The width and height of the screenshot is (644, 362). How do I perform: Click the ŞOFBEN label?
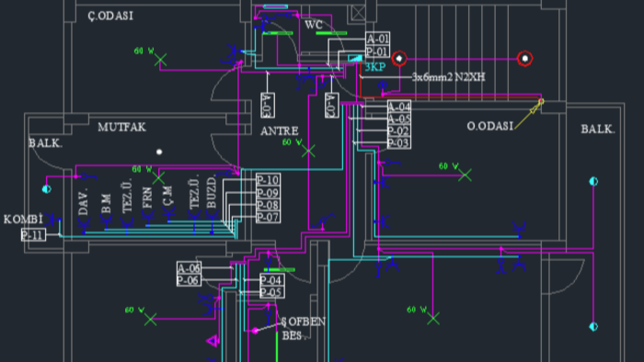point(304,322)
